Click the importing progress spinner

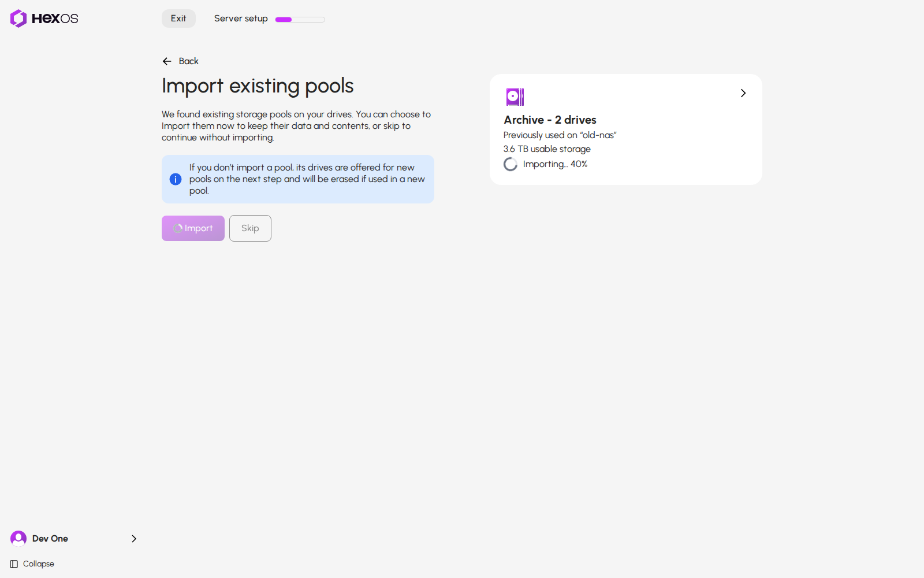pos(511,164)
